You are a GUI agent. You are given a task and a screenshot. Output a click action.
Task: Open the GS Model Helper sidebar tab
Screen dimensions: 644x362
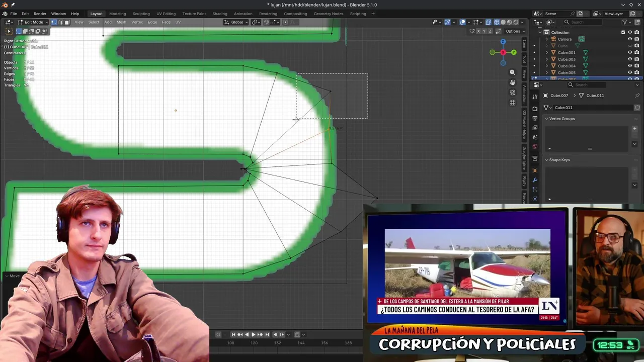coord(524,124)
